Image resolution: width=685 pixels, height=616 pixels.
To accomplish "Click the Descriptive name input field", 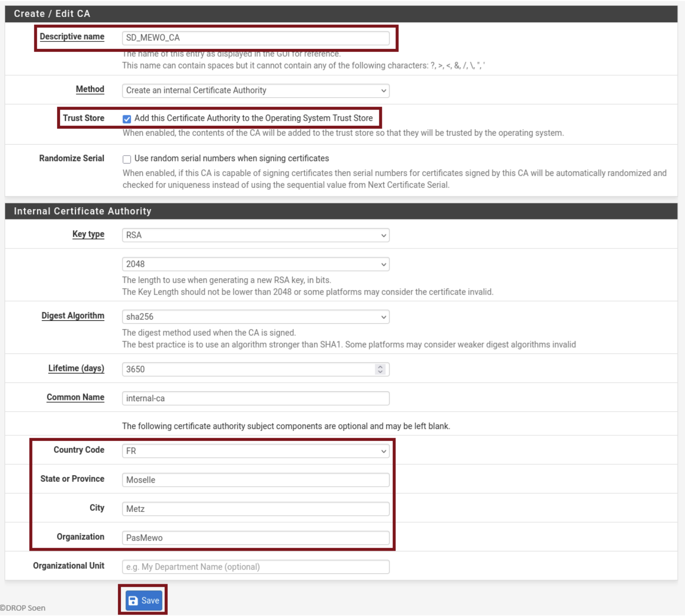I will [255, 38].
